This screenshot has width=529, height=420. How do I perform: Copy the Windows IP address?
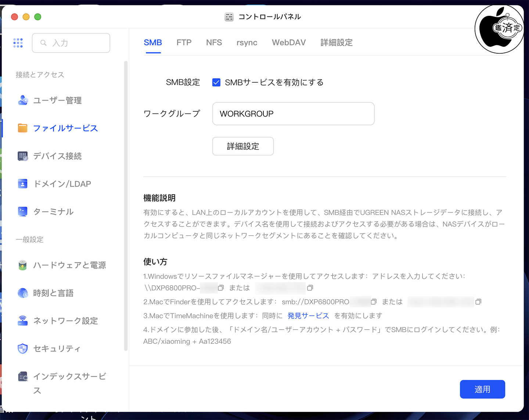click(310, 288)
